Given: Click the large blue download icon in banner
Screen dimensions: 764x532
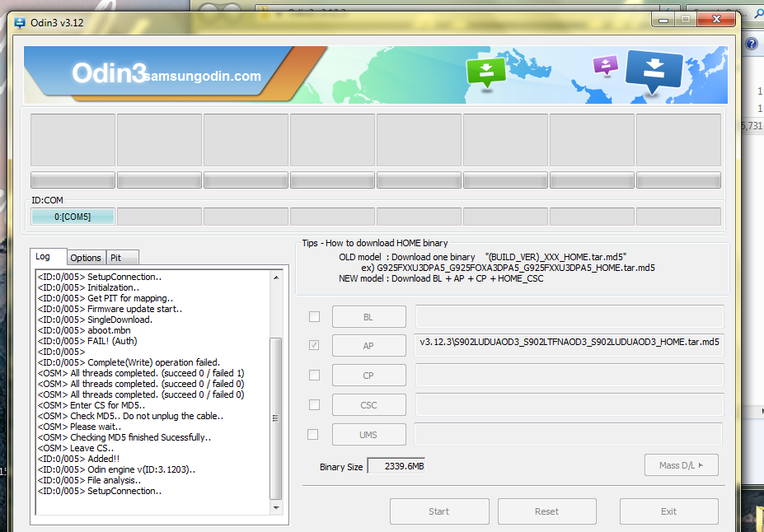Looking at the screenshot, I should 654,71.
